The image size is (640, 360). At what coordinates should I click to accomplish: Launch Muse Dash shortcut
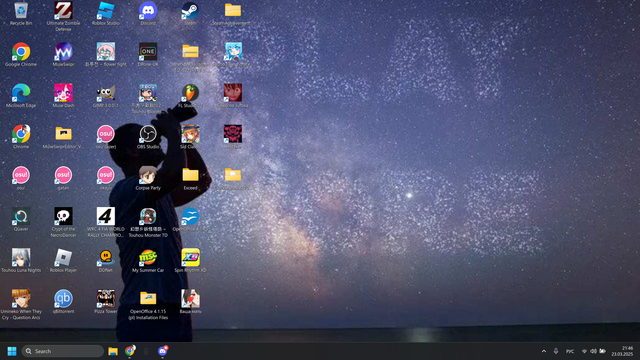[x=63, y=96]
